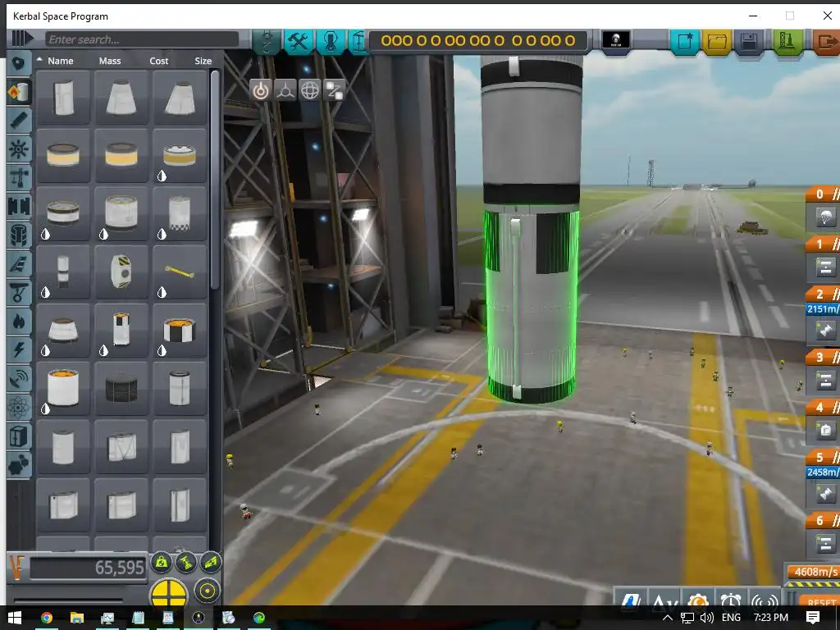This screenshot has width=840, height=630.
Task: Open the Cargo part category
Action: coord(19,436)
